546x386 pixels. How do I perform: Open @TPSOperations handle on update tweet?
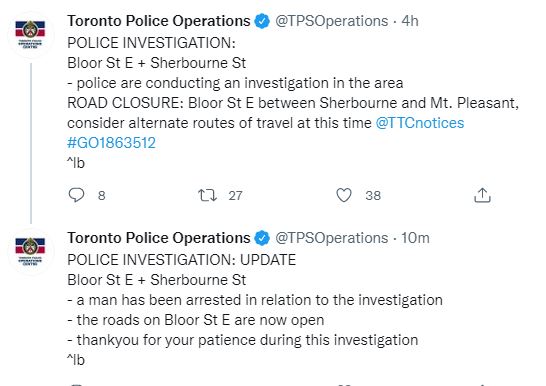[332, 238]
